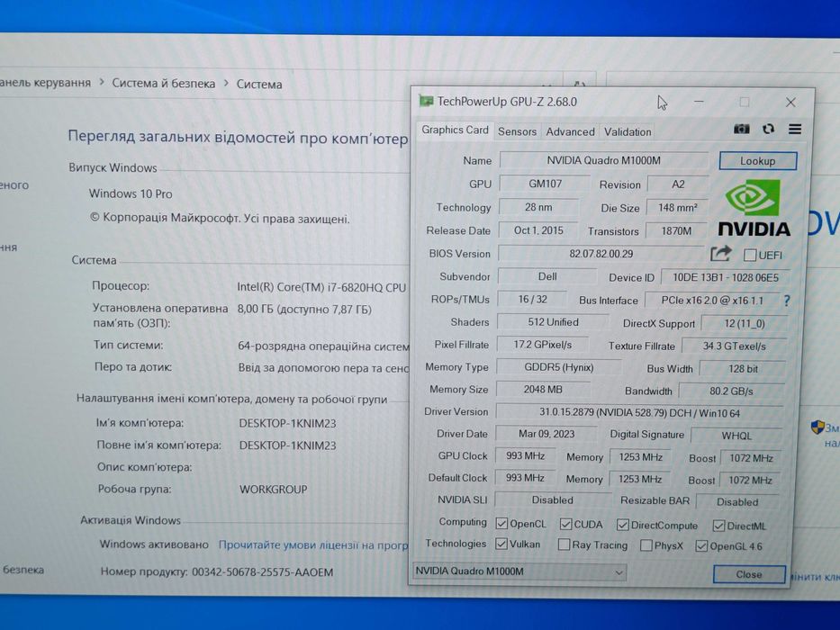Click the Memory Type field GDDR5 (Hynix)
The image size is (840, 630).
click(559, 367)
